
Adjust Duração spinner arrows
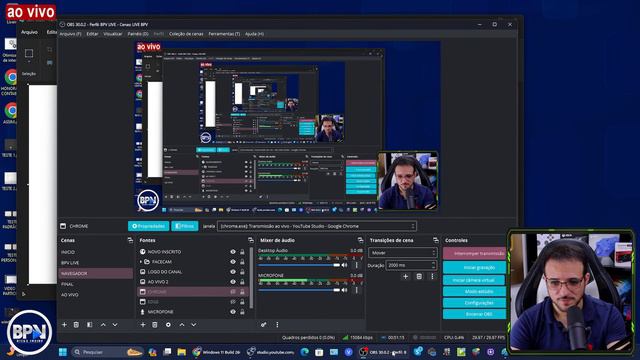tap(433, 265)
